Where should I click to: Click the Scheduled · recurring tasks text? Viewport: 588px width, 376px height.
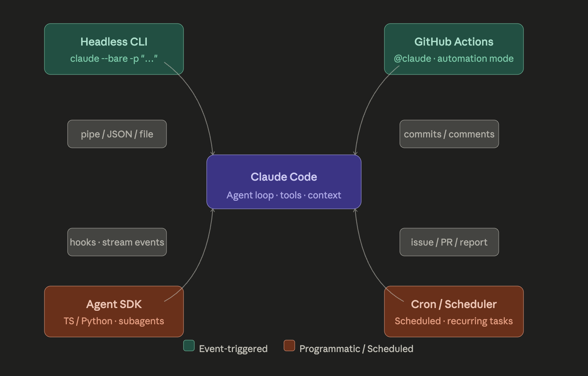(x=454, y=321)
